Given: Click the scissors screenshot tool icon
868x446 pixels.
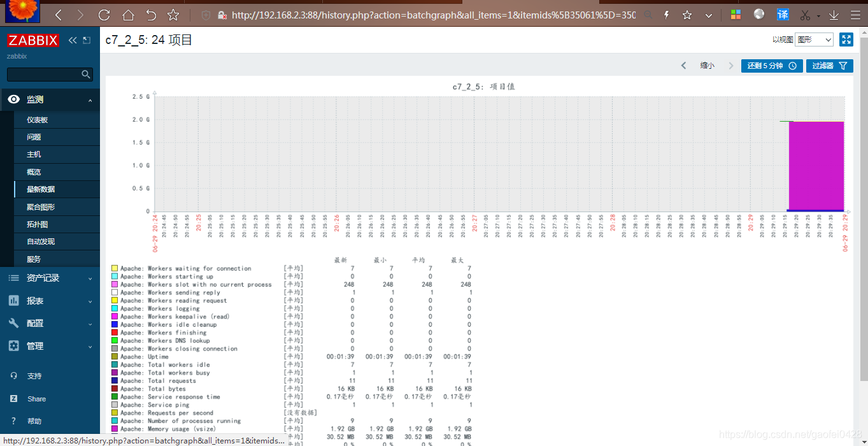Looking at the screenshot, I should [x=806, y=15].
